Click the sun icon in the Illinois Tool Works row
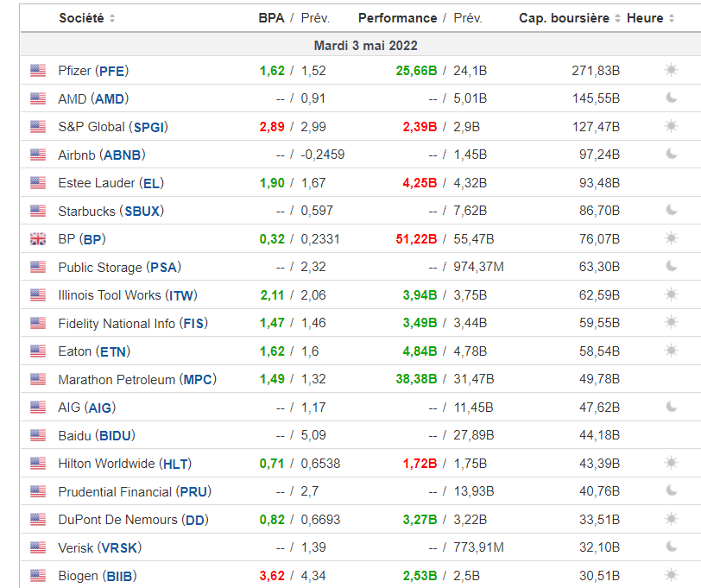Image resolution: width=701 pixels, height=588 pixels. tap(671, 294)
